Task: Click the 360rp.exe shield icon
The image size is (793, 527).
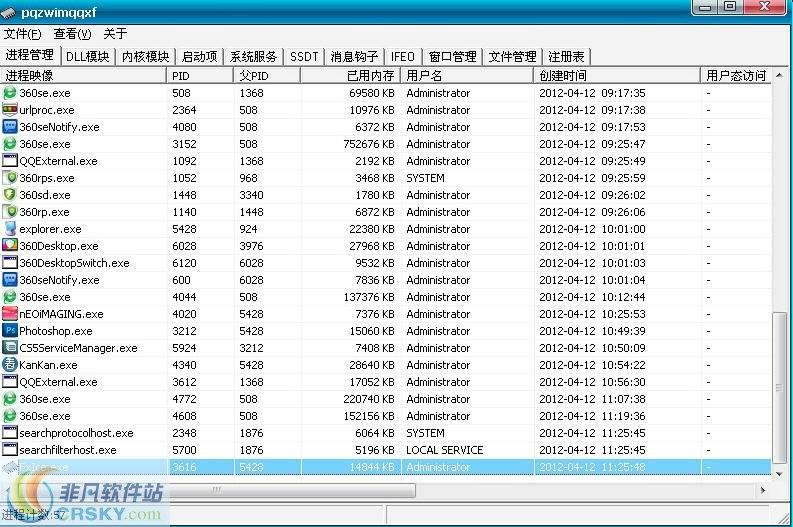Action: [10, 211]
